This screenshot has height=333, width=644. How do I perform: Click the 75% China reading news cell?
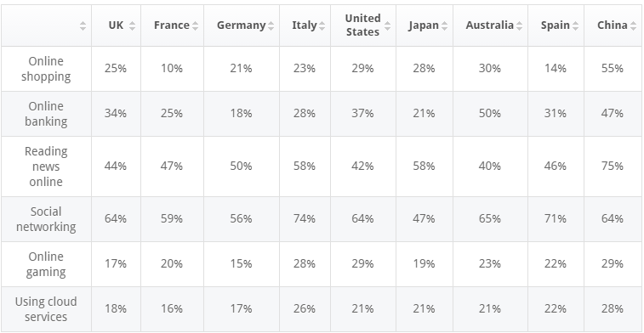pos(613,166)
